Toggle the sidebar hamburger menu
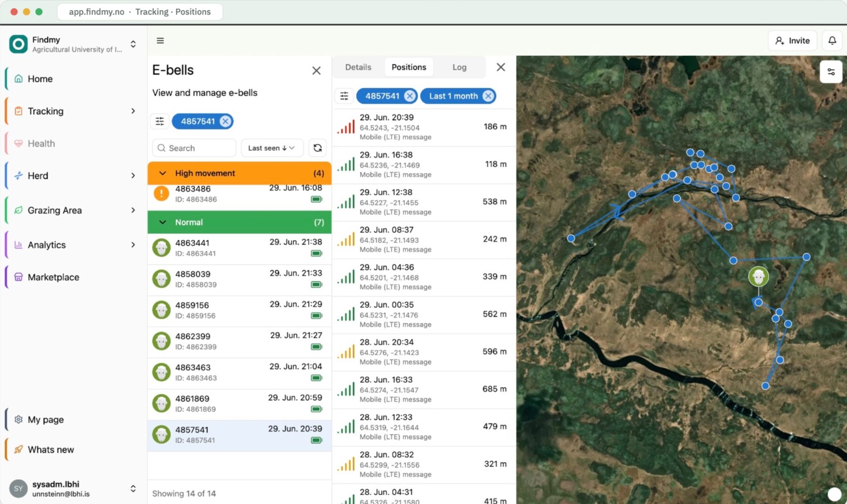The image size is (847, 504). 160,40
